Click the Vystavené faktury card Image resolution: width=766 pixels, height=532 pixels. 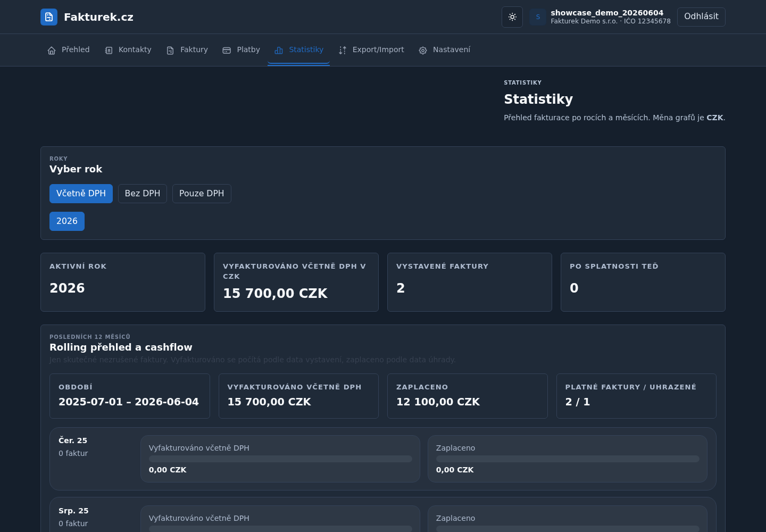click(470, 282)
